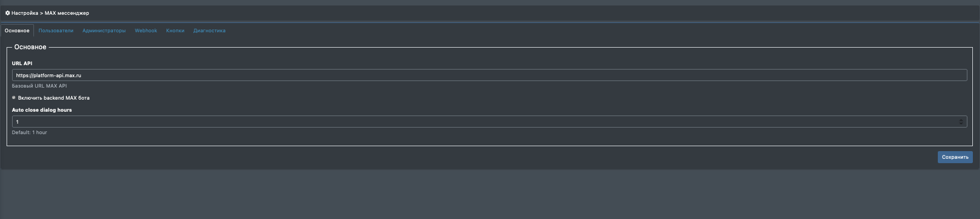Image resolution: width=980 pixels, height=219 pixels.
Task: Switch to the Основное tab
Action: (17, 31)
